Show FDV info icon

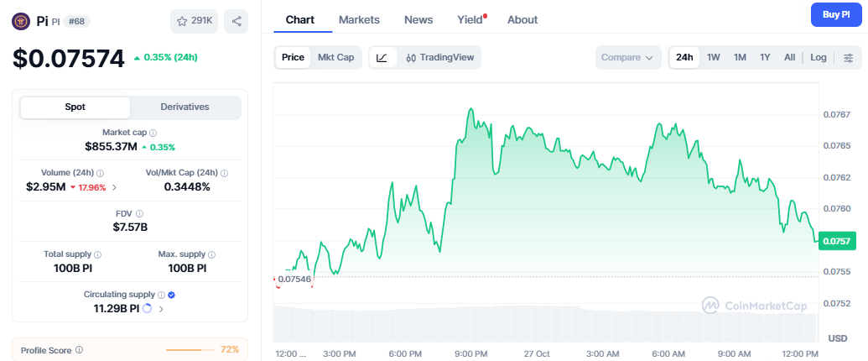click(x=139, y=213)
